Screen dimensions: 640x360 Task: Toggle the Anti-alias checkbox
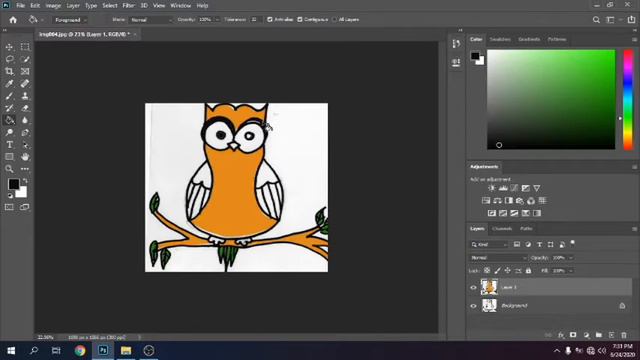(270, 20)
